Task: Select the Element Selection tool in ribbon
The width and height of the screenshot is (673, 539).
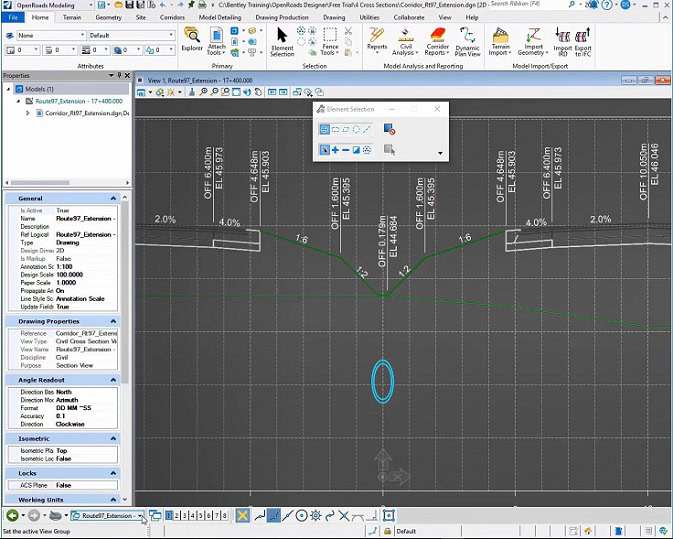Action: tap(282, 40)
